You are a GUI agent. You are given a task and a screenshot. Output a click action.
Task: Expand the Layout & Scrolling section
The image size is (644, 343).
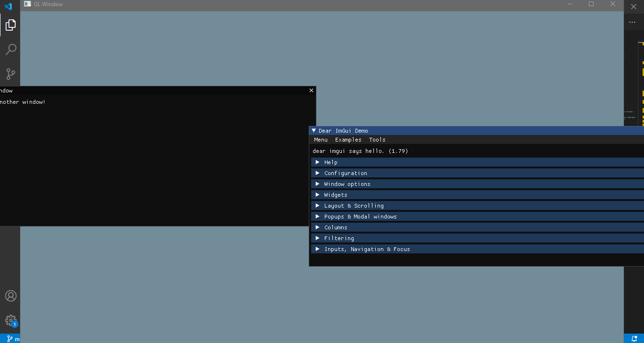coord(477,206)
